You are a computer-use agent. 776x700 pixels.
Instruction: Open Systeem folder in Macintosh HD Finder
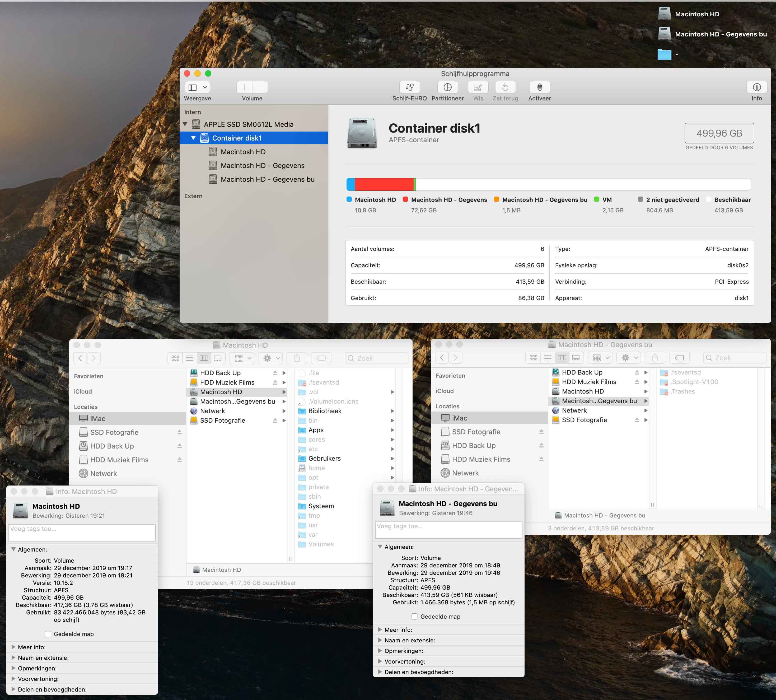point(346,506)
